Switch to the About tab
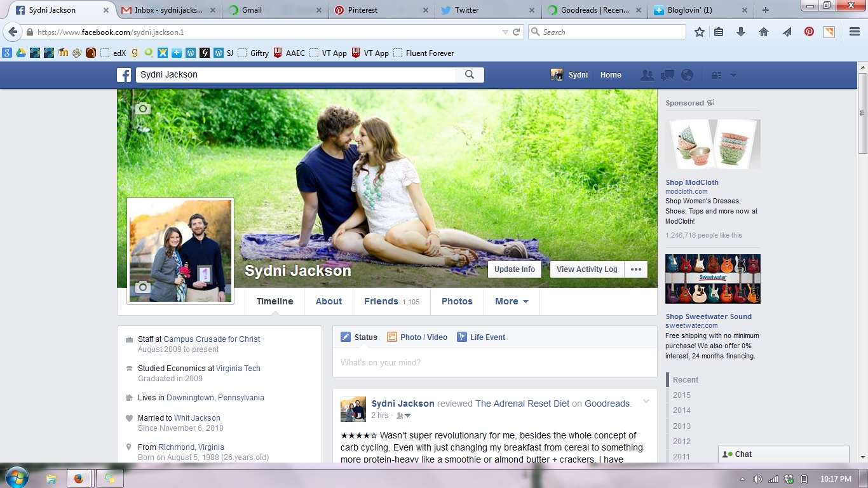Image resolution: width=868 pixels, height=488 pixels. click(329, 301)
